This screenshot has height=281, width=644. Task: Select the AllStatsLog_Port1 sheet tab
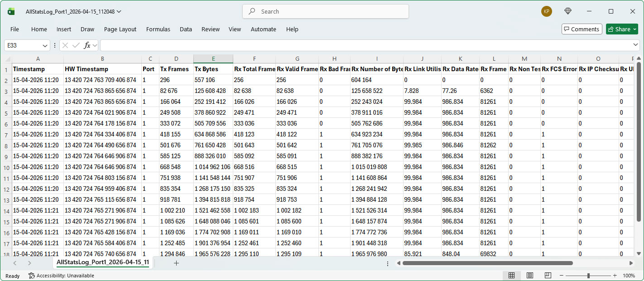pyautogui.click(x=102, y=262)
